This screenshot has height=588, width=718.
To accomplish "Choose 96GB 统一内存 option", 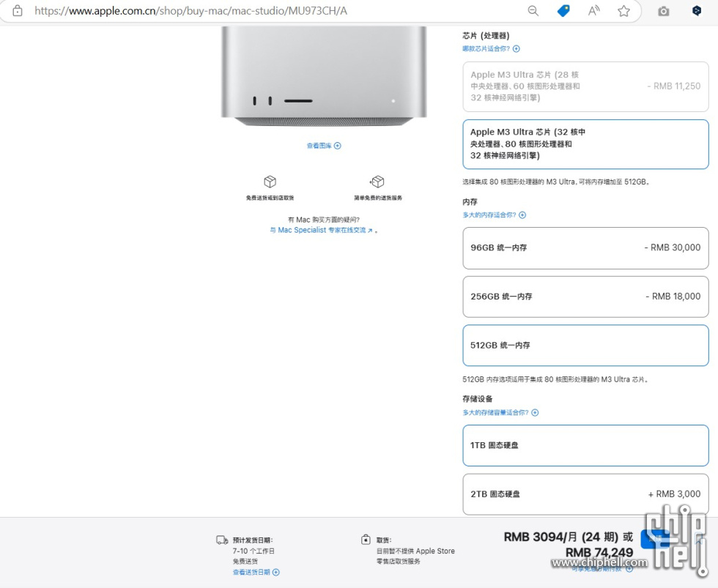I will [x=585, y=248].
